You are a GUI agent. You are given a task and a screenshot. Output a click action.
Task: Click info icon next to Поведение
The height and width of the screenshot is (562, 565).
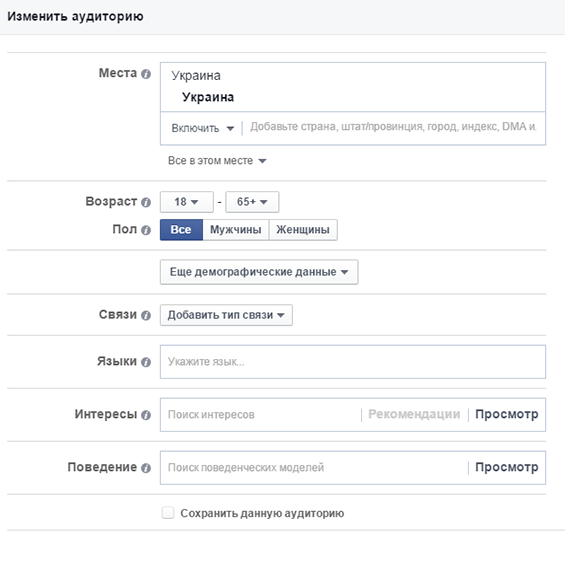146,468
